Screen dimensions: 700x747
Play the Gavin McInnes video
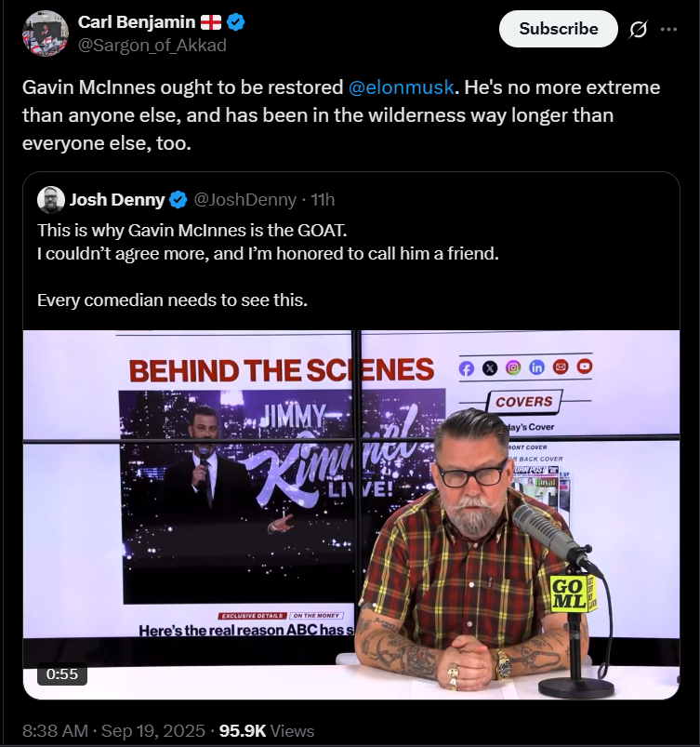pyautogui.click(x=351, y=514)
